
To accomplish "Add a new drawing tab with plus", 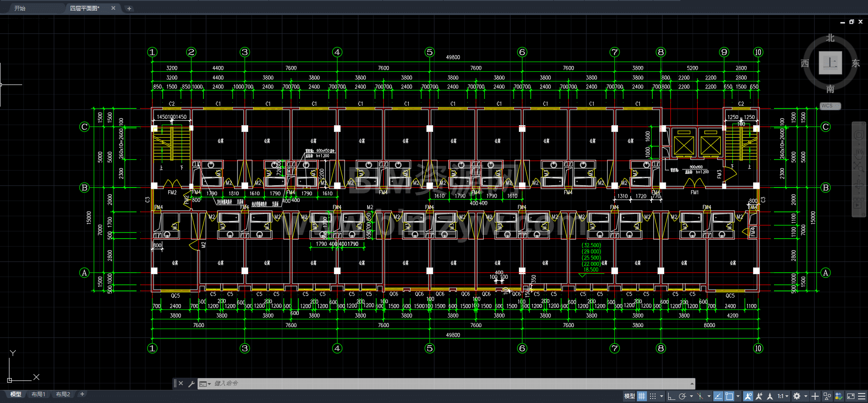I will tap(129, 8).
